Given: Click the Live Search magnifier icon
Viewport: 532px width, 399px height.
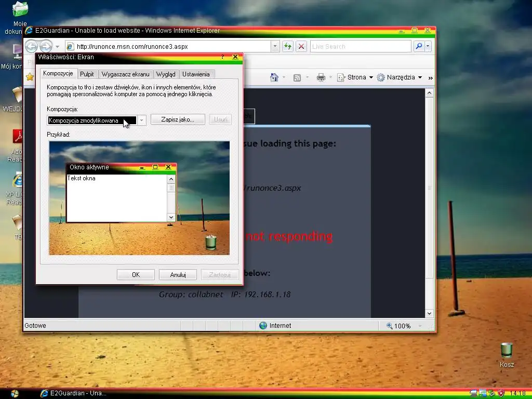Looking at the screenshot, I should click(x=419, y=46).
